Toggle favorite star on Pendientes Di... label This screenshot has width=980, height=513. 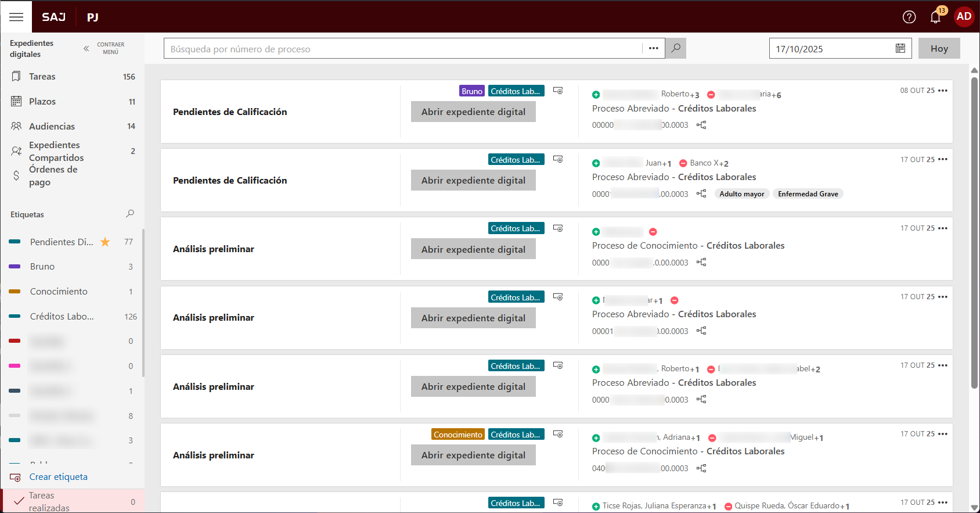click(x=105, y=242)
